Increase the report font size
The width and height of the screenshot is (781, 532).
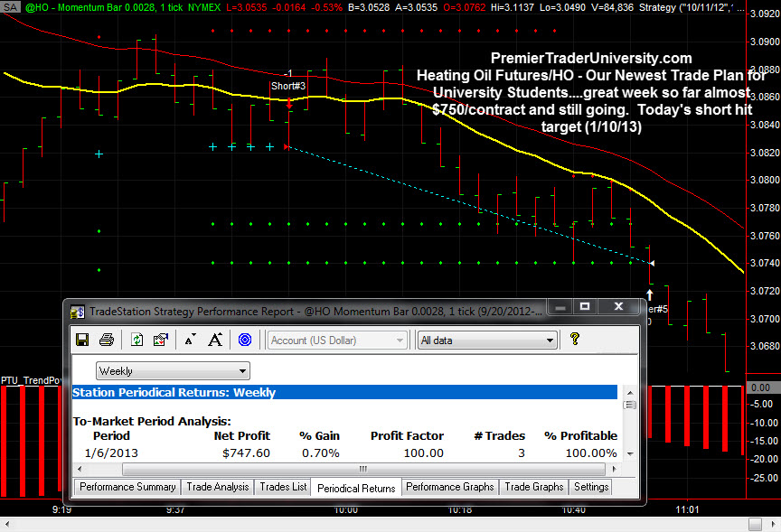(x=215, y=340)
